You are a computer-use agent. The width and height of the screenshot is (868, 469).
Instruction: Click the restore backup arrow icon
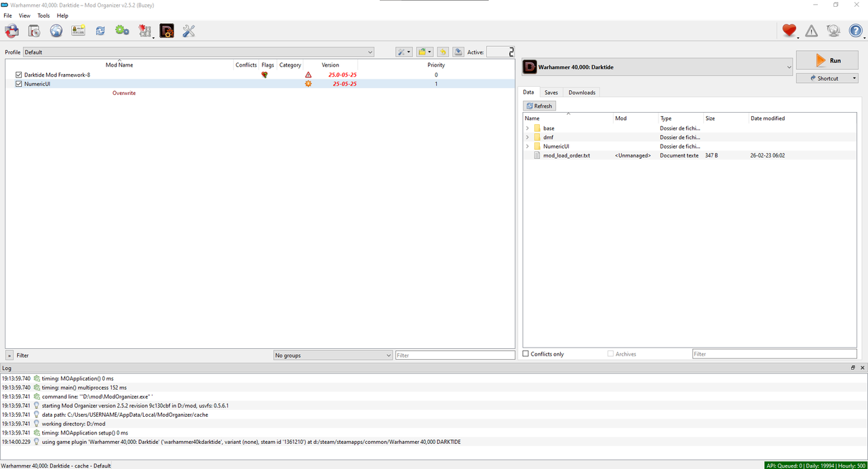point(442,52)
